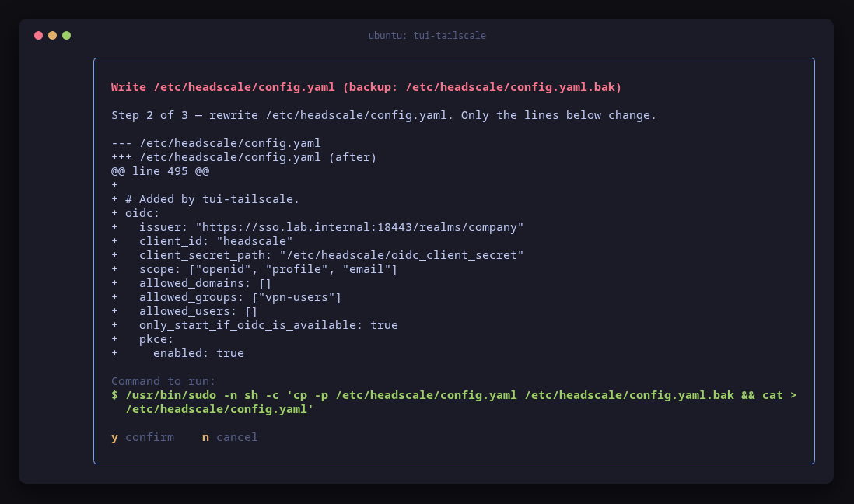Click the 'pkce:' line

point(142,339)
